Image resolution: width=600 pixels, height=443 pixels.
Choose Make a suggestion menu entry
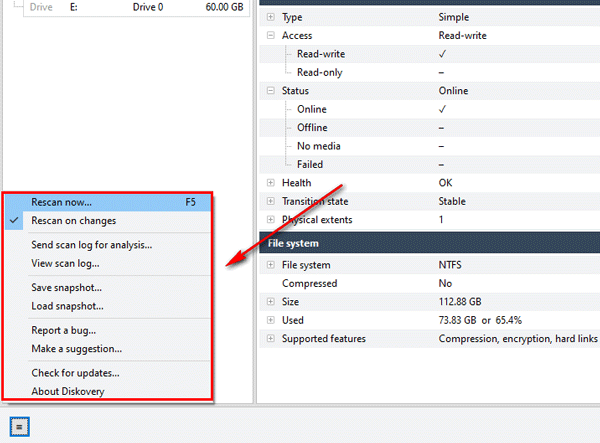(76, 349)
